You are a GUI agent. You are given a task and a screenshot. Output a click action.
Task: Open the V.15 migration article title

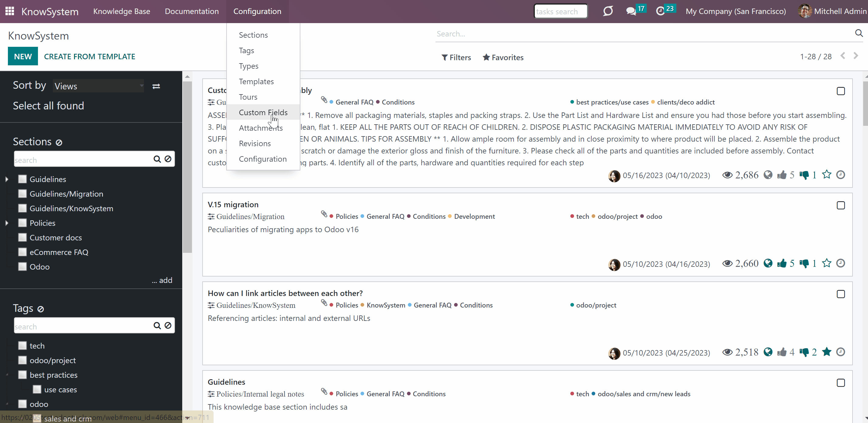coord(233,204)
